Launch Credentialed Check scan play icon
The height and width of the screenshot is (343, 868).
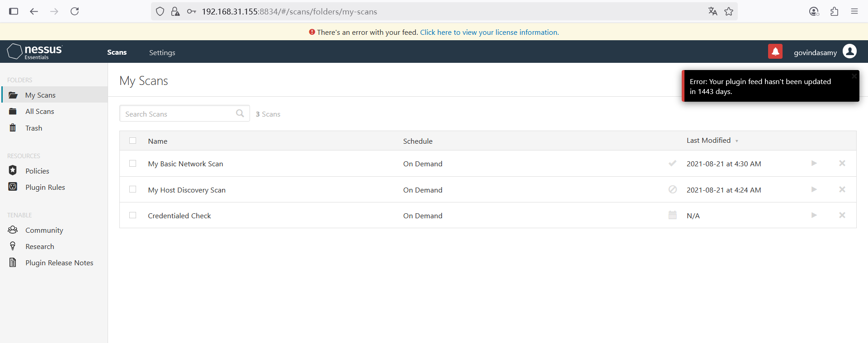tap(814, 215)
